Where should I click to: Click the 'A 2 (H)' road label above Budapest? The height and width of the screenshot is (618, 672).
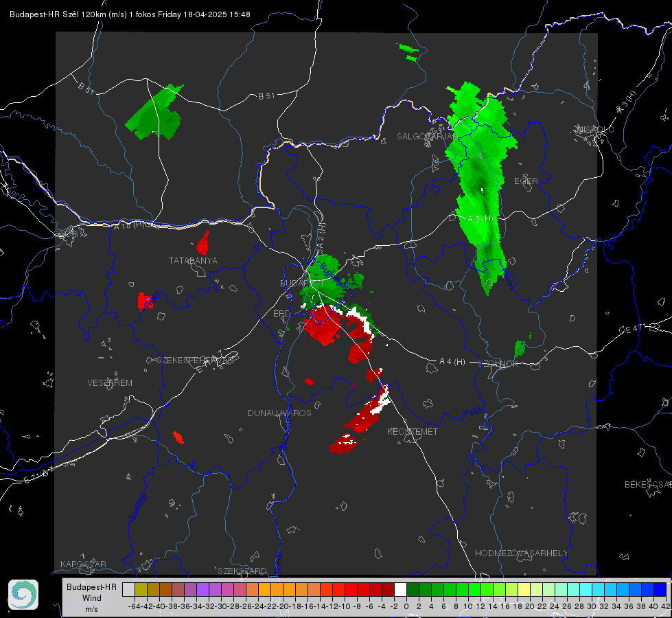pyautogui.click(x=321, y=234)
